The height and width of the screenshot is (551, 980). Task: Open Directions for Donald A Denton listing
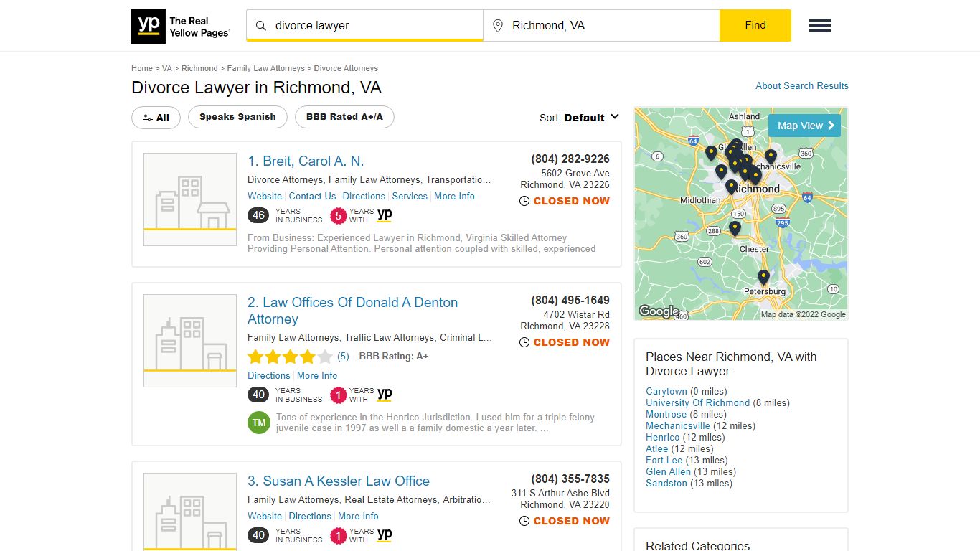pyautogui.click(x=269, y=375)
